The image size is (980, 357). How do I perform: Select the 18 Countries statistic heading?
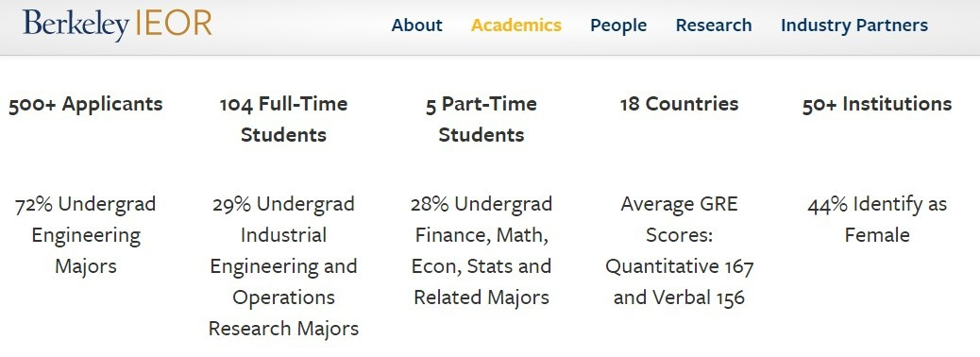pyautogui.click(x=680, y=104)
